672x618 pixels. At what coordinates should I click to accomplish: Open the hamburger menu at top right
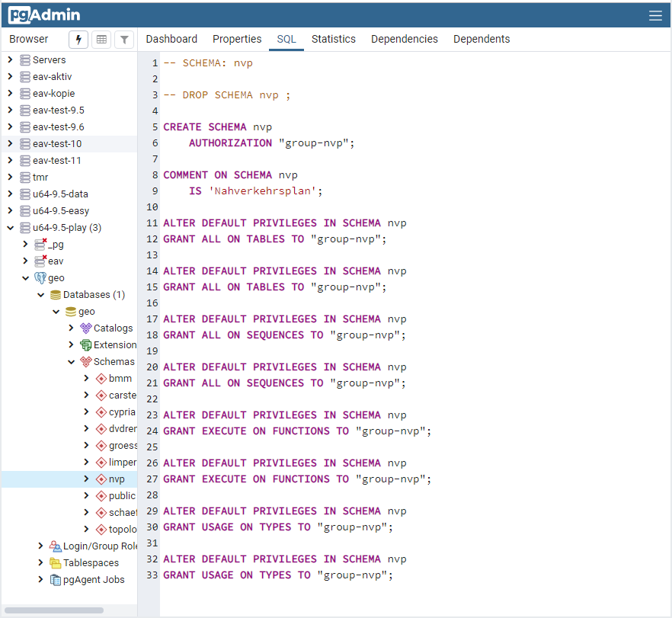(655, 14)
